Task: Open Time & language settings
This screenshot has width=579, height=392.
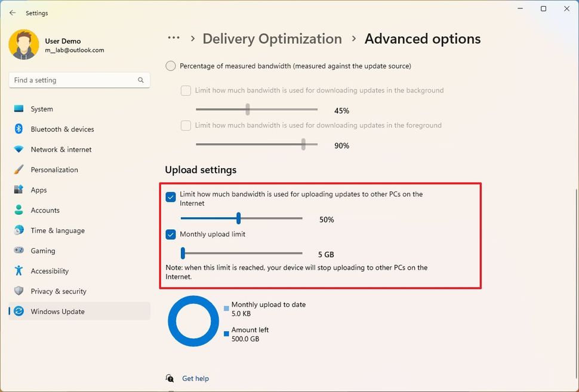Action: click(57, 230)
